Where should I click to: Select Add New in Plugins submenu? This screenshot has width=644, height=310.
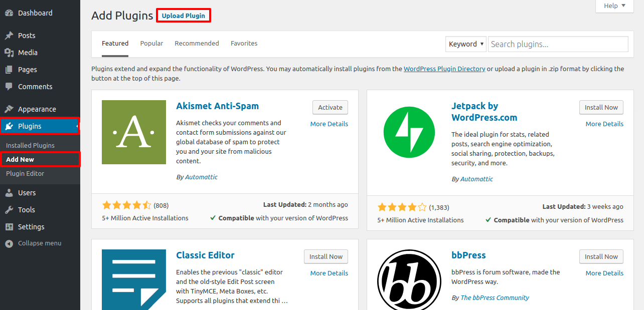click(20, 159)
